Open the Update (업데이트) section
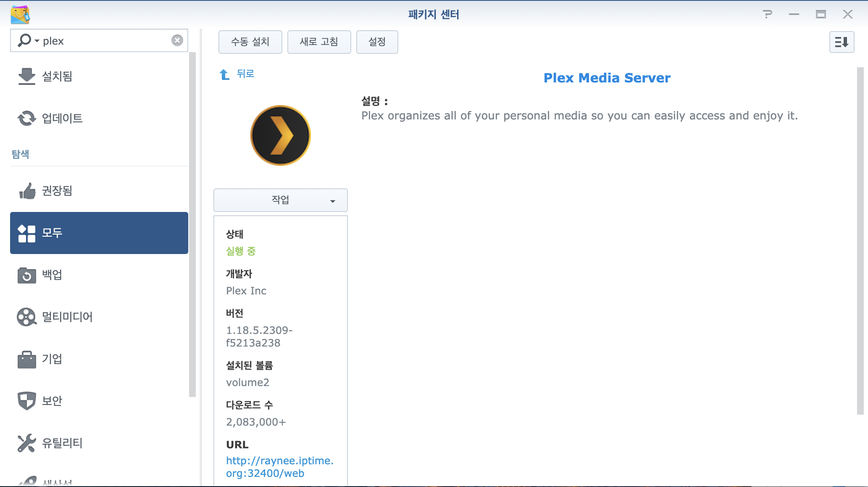 [62, 119]
